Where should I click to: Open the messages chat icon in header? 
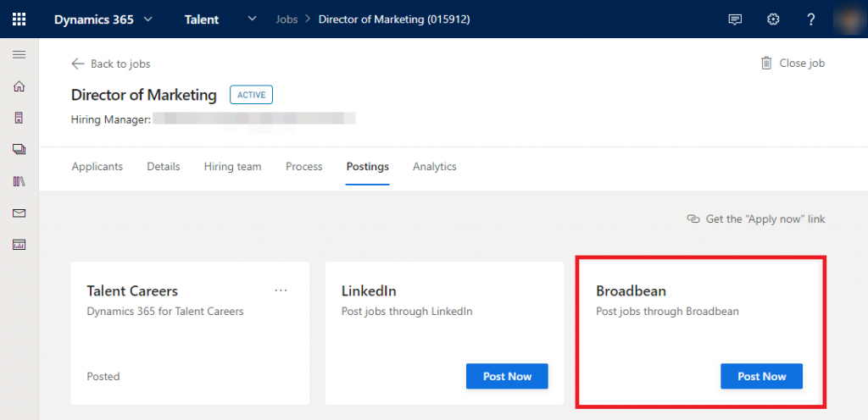click(735, 19)
